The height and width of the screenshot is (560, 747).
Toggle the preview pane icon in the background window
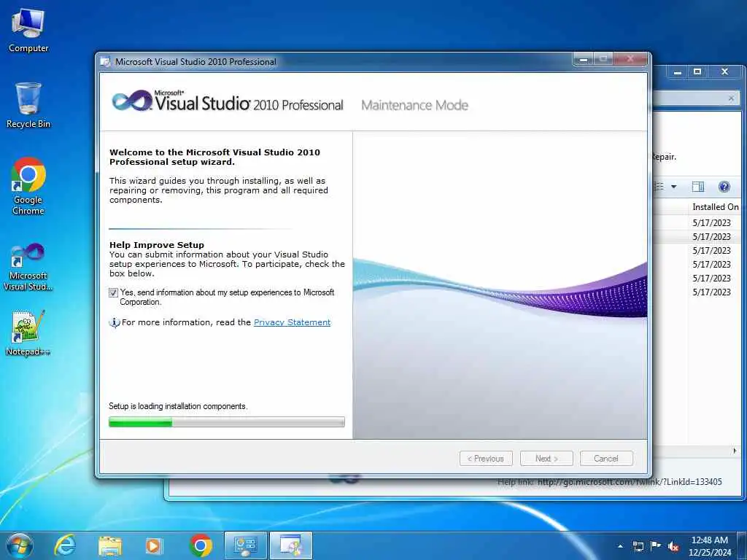(x=698, y=187)
